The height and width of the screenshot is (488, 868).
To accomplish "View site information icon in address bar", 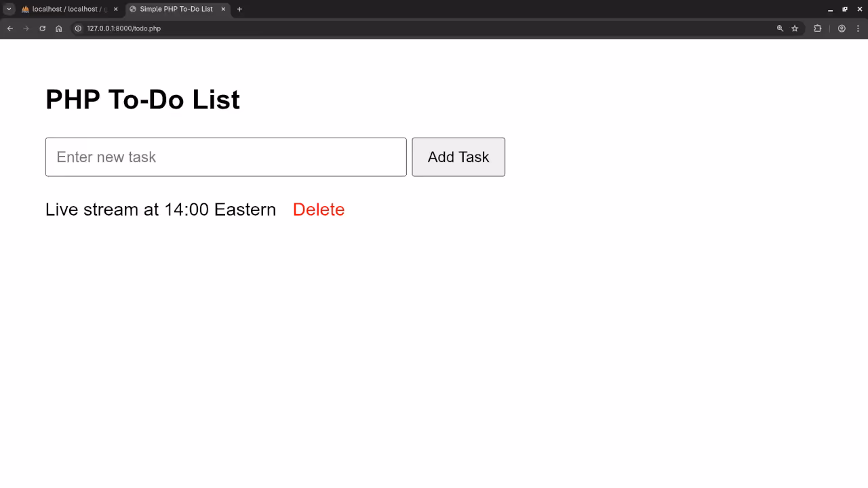I will point(78,28).
